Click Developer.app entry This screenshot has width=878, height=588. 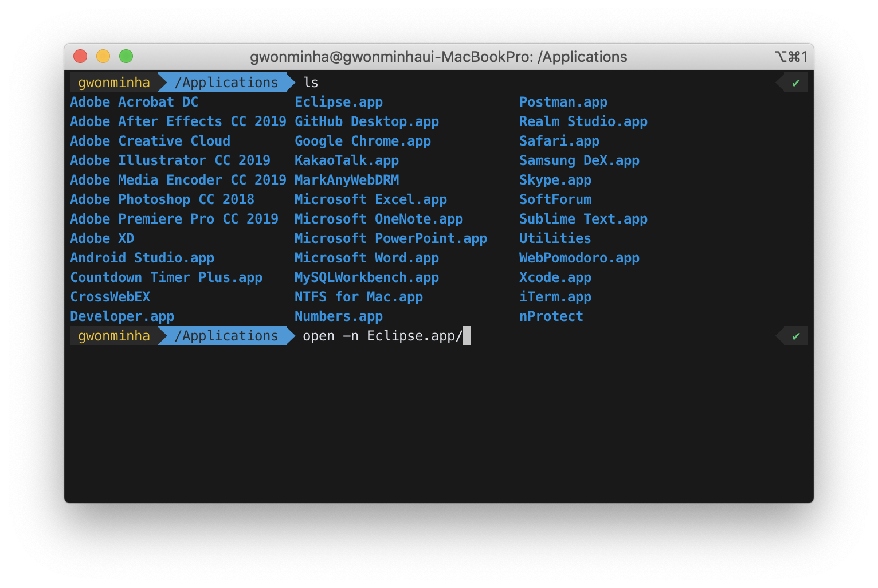[x=122, y=316]
